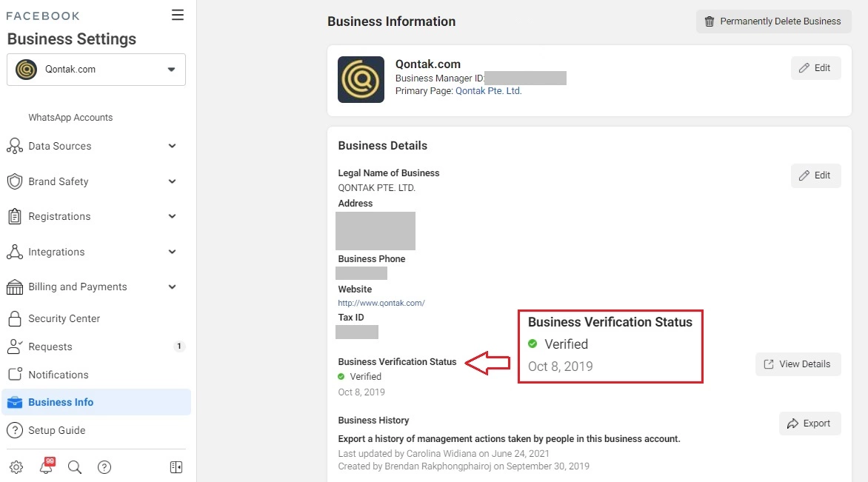Screen dimensions: 868x482
Task: Open settings gear in bottom toolbar
Action: (x=16, y=467)
